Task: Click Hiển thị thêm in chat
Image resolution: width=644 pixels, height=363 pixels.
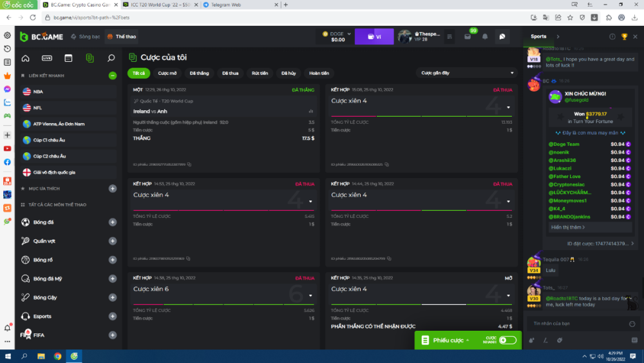Action: [x=568, y=227]
